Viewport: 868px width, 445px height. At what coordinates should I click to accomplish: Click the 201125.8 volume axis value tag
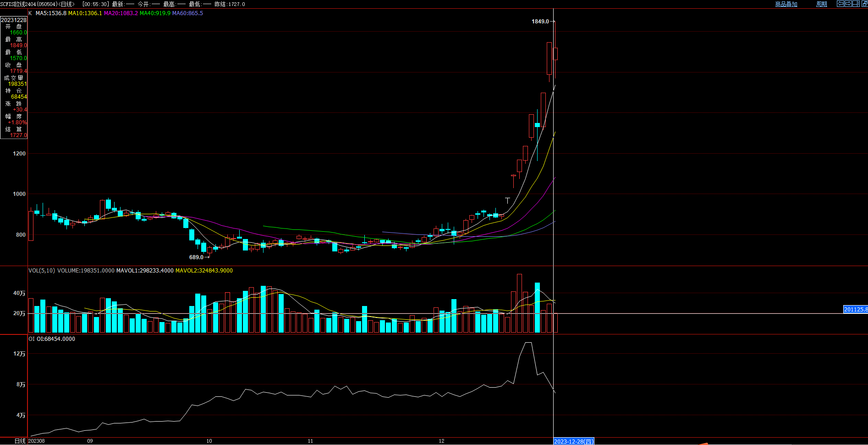[x=856, y=310]
